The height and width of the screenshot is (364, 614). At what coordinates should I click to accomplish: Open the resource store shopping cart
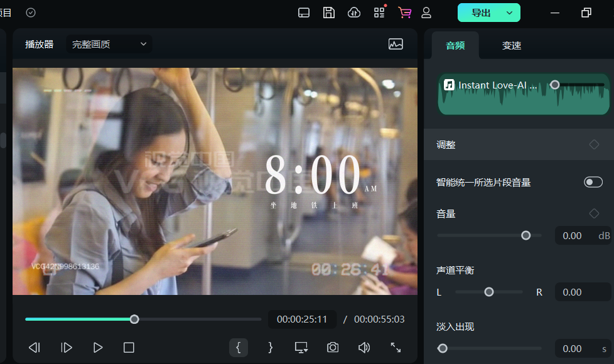pos(405,13)
